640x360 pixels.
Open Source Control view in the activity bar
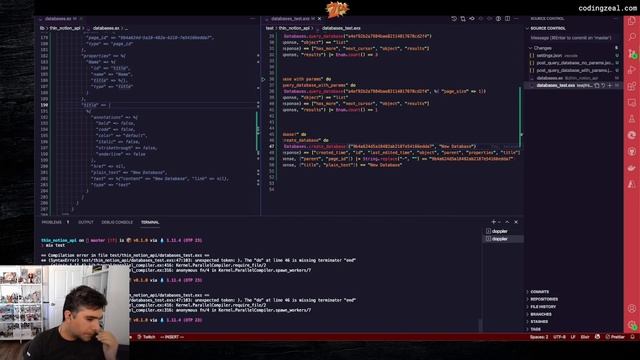[x=632, y=53]
